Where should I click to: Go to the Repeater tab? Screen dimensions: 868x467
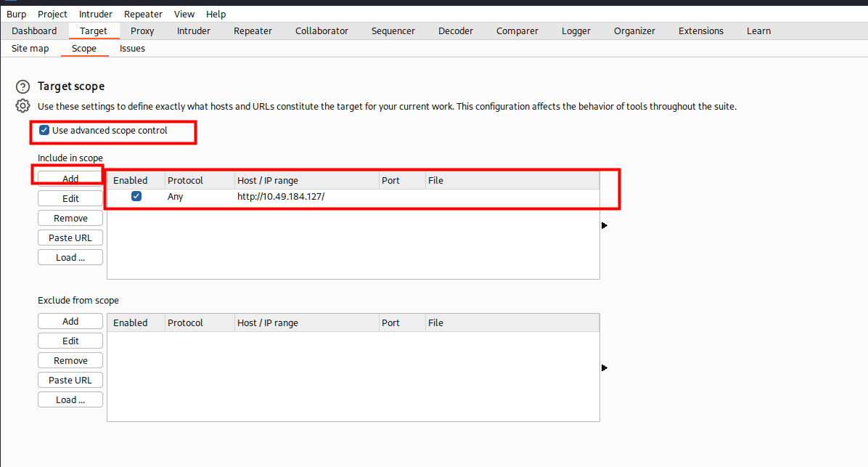pos(253,31)
